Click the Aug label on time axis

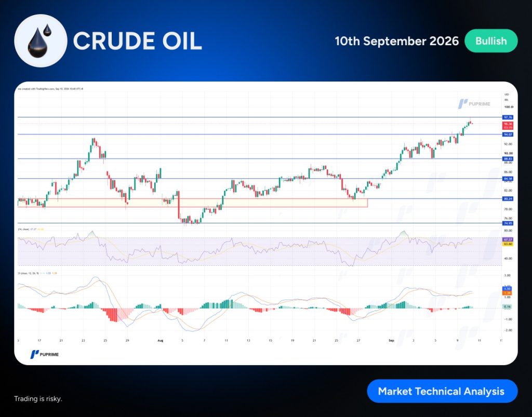pyautogui.click(x=161, y=340)
